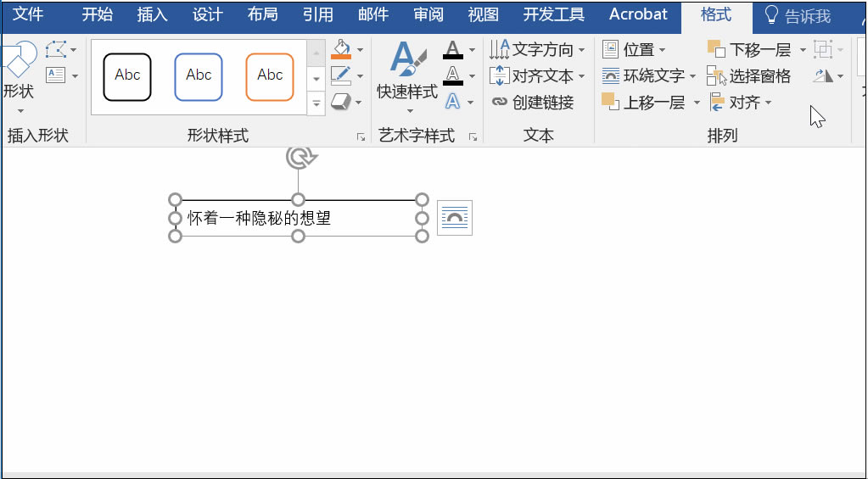The image size is (868, 479).
Task: Switch to the 插入 ribbon tab
Action: (x=153, y=15)
